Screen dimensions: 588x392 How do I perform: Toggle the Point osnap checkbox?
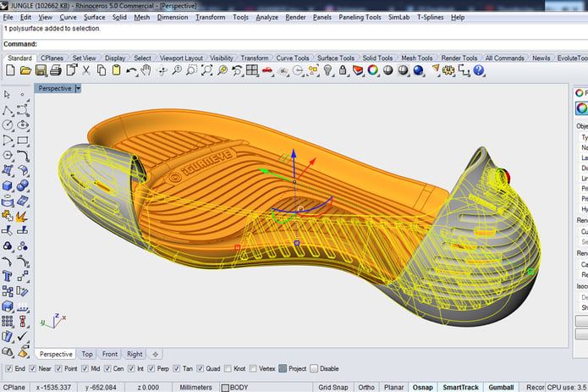[x=58, y=369]
